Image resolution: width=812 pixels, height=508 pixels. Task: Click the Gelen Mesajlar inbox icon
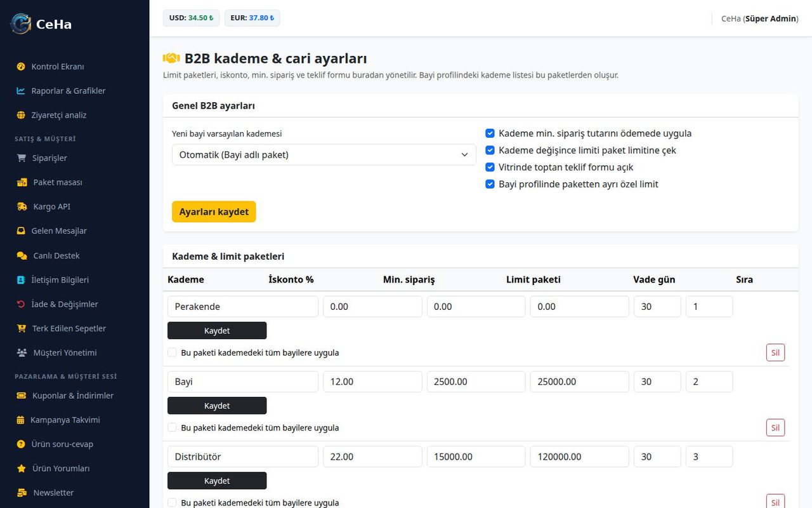point(21,231)
